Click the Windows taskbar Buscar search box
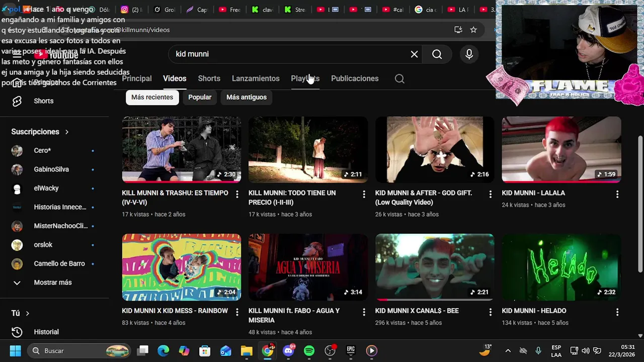644x362 pixels. coord(78,350)
